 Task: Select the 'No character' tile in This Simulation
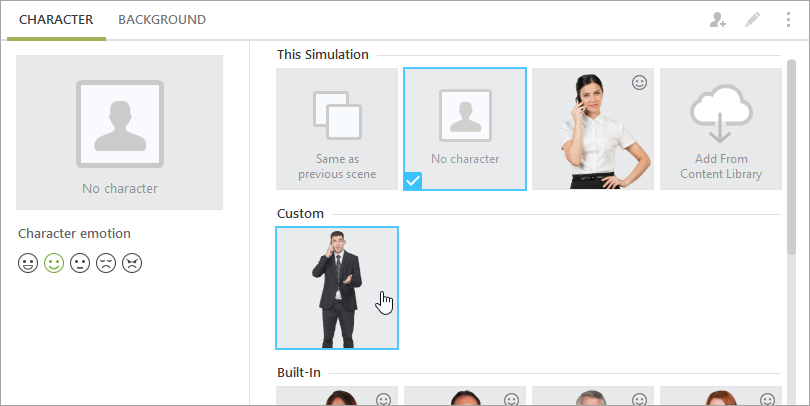(465, 129)
